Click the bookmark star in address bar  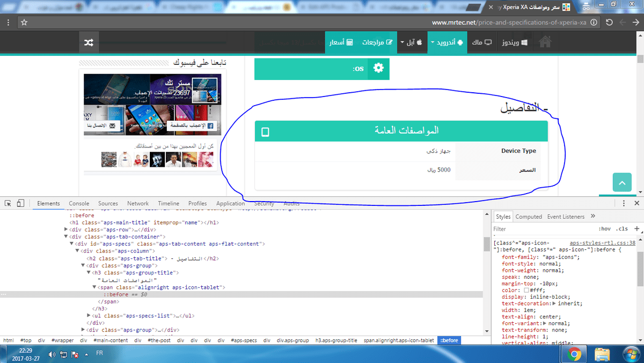pos(23,23)
